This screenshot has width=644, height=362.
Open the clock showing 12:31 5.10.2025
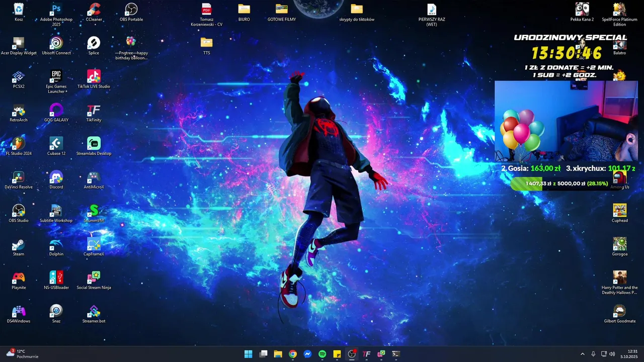click(x=630, y=354)
